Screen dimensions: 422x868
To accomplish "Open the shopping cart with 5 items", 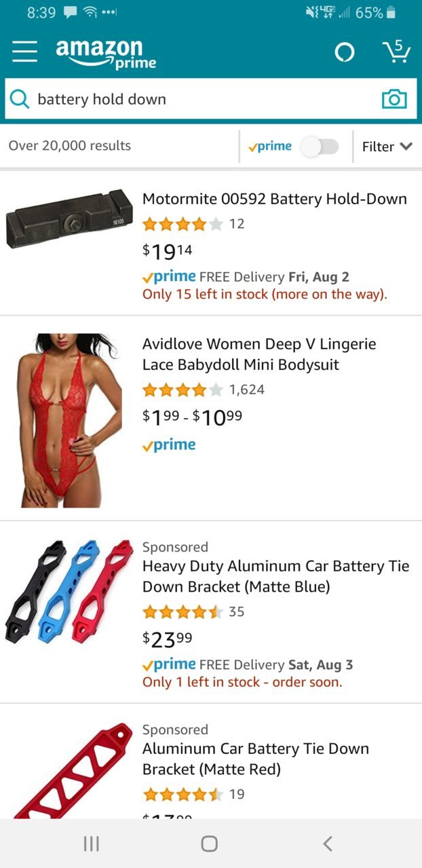I will tap(396, 52).
